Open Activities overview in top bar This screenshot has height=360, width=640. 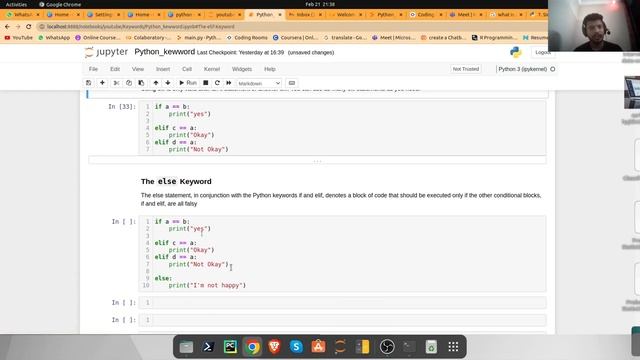point(16,4)
